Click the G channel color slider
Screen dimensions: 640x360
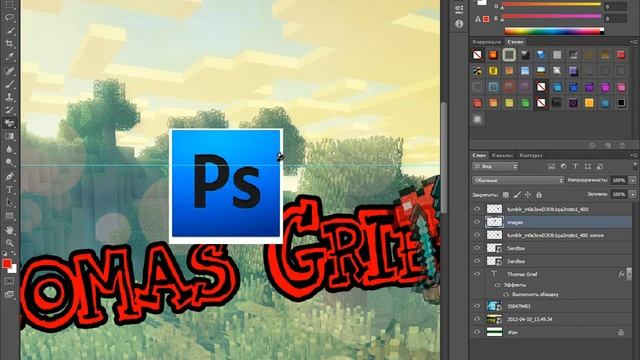pyautogui.click(x=551, y=5)
